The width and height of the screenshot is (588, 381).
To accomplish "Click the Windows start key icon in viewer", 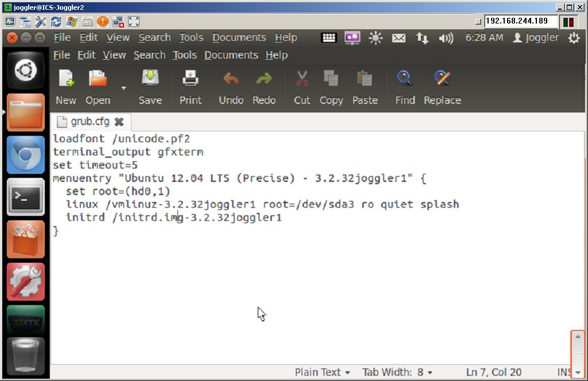I will pyautogui.click(x=72, y=22).
